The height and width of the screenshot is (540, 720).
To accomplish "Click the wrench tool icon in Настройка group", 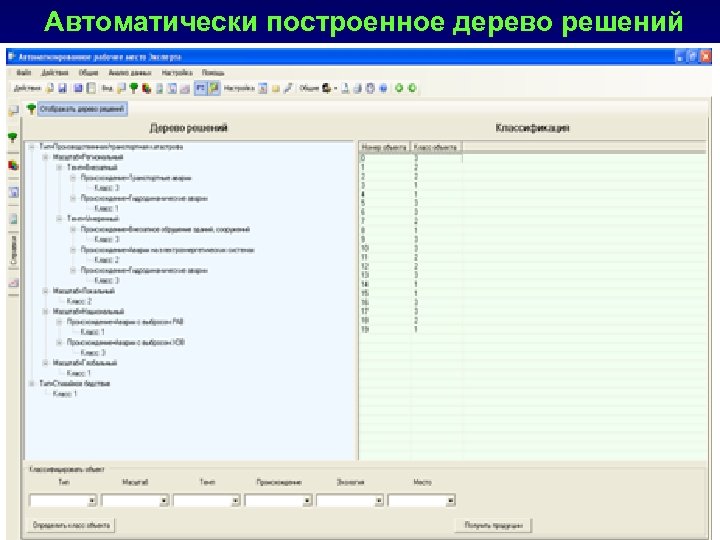I will pyautogui.click(x=288, y=88).
